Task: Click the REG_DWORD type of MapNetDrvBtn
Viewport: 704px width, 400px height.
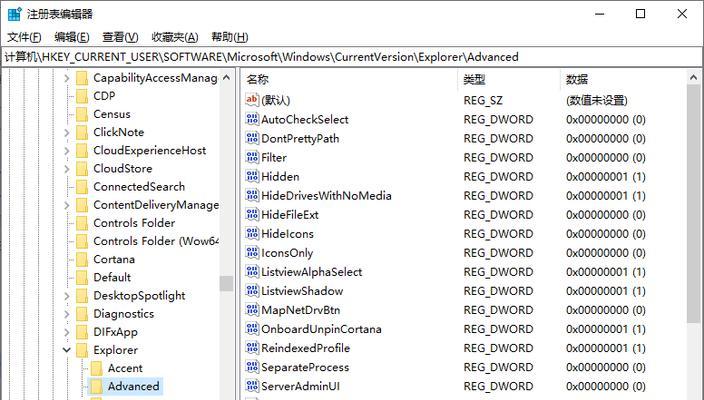Action: pos(498,310)
